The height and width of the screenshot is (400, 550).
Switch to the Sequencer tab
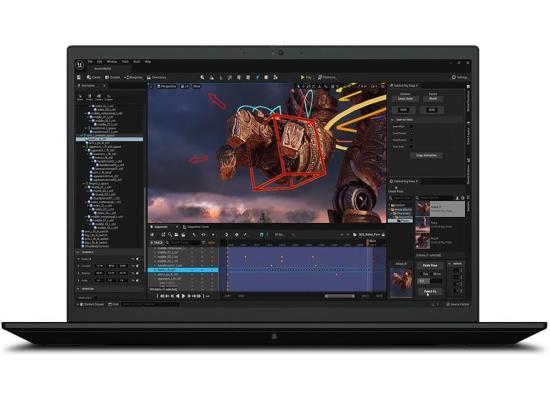(161, 227)
